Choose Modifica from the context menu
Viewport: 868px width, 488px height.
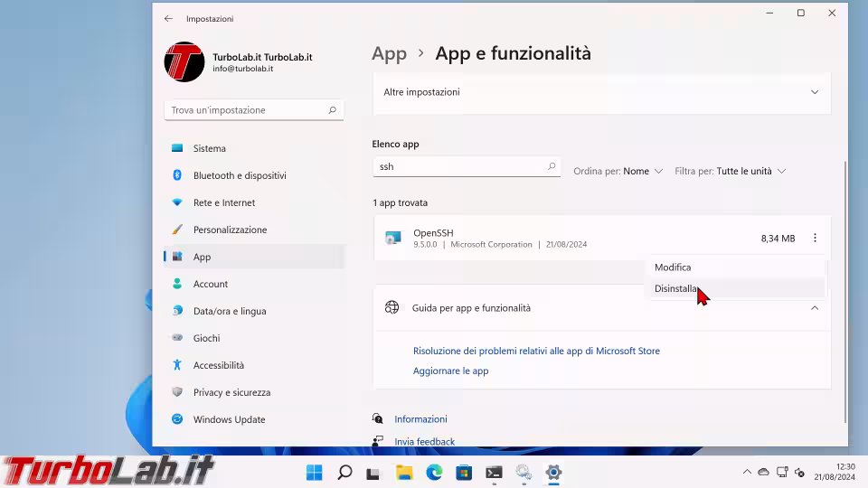673,267
